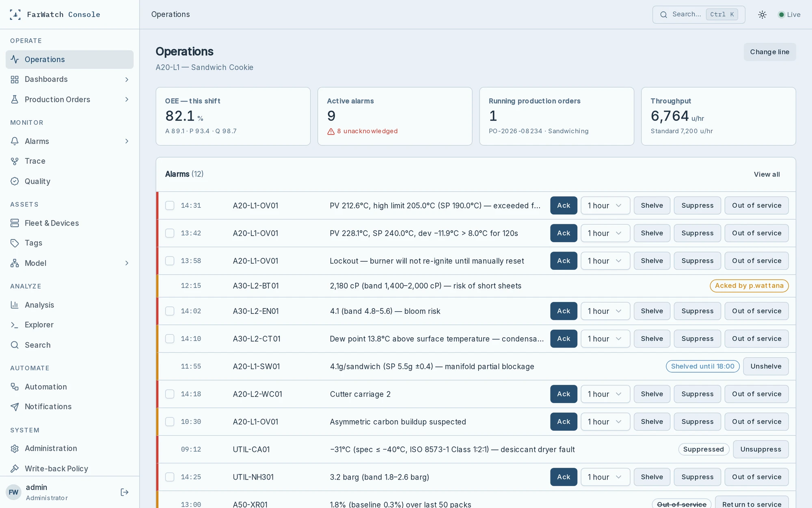Open the Quality menu item
The height and width of the screenshot is (508, 812).
click(x=69, y=181)
